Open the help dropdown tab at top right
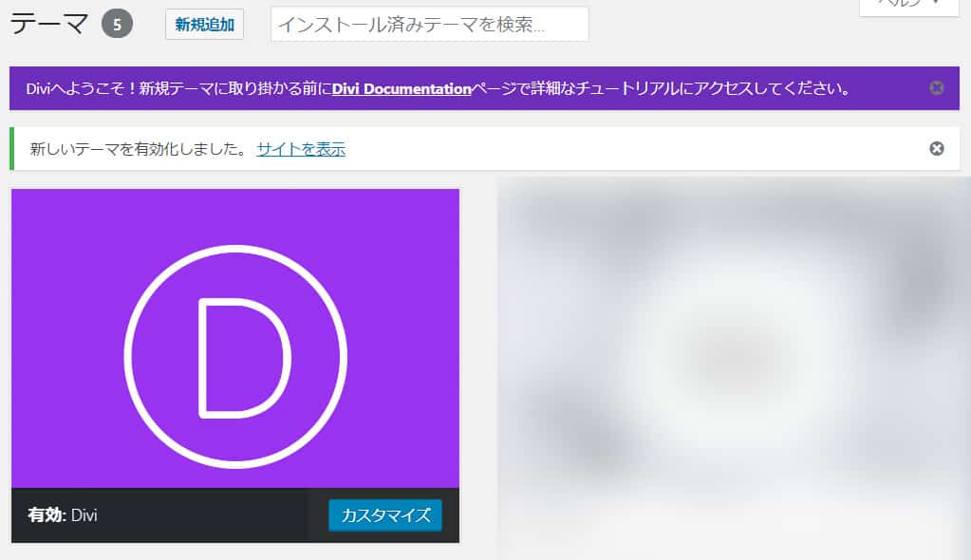 pos(909,7)
